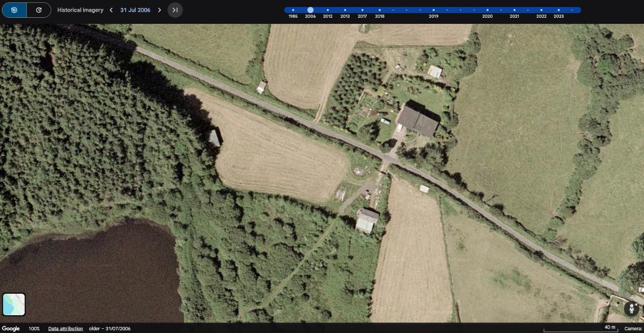Select 2023 on the imagery timeline
The image size is (644, 333).
coord(559,9)
